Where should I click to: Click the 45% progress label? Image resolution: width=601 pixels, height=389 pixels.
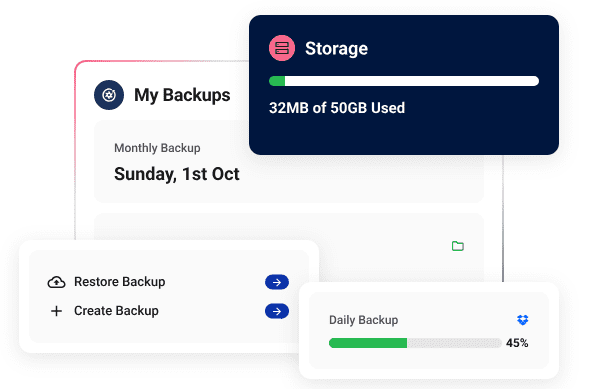point(517,343)
